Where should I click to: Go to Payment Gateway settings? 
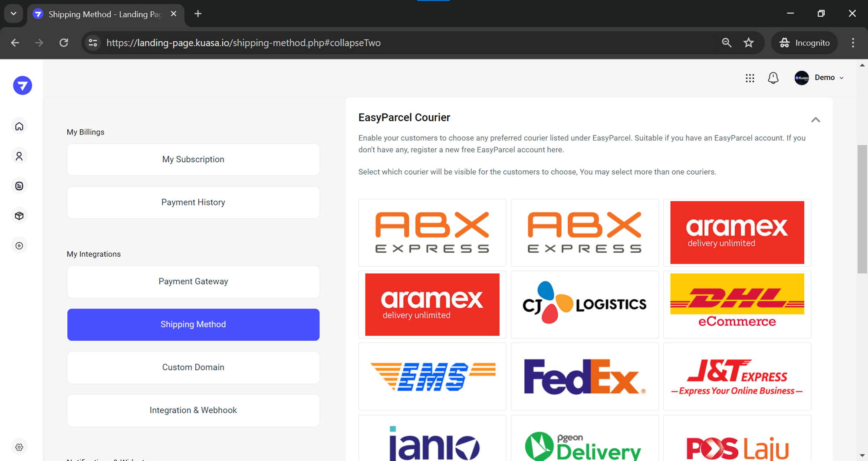pos(193,281)
